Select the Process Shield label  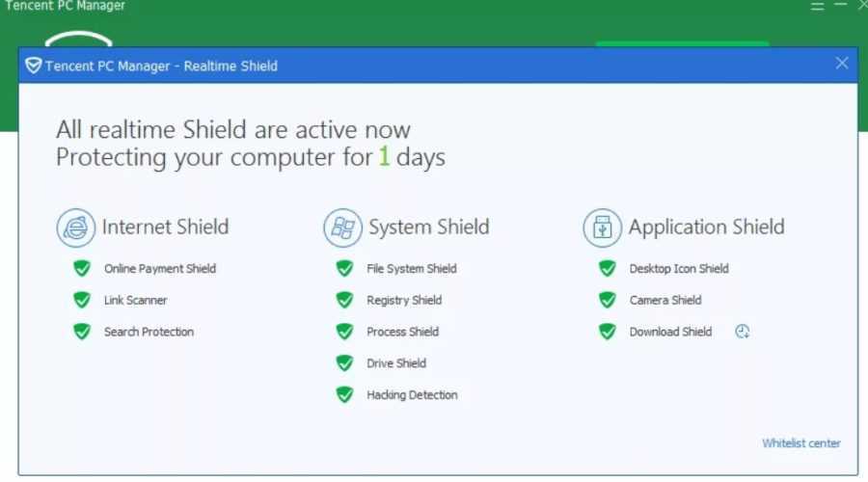pyautogui.click(x=402, y=332)
